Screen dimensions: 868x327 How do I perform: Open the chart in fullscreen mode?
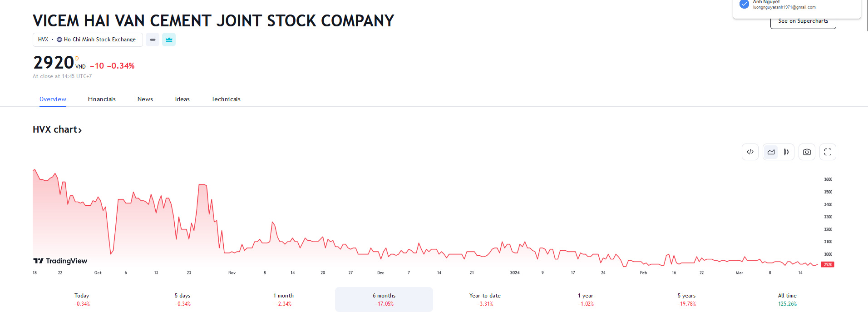point(828,152)
